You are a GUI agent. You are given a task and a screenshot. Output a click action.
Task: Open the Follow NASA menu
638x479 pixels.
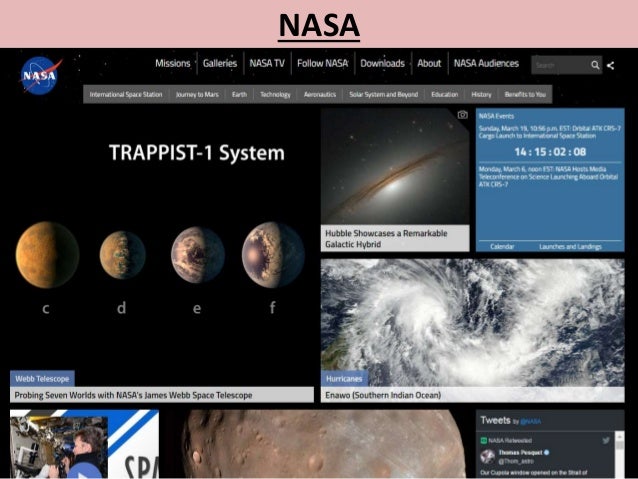tap(323, 63)
